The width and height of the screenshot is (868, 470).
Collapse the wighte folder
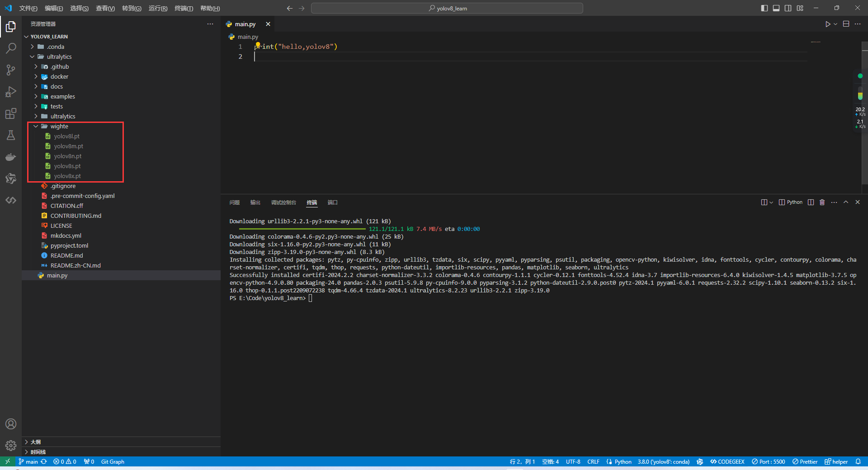121,126
